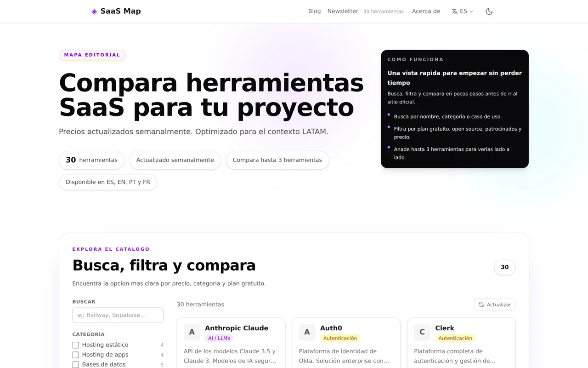Viewport: 588px width, 368px height.
Task: Go to the Acerca de page
Action: pos(426,11)
